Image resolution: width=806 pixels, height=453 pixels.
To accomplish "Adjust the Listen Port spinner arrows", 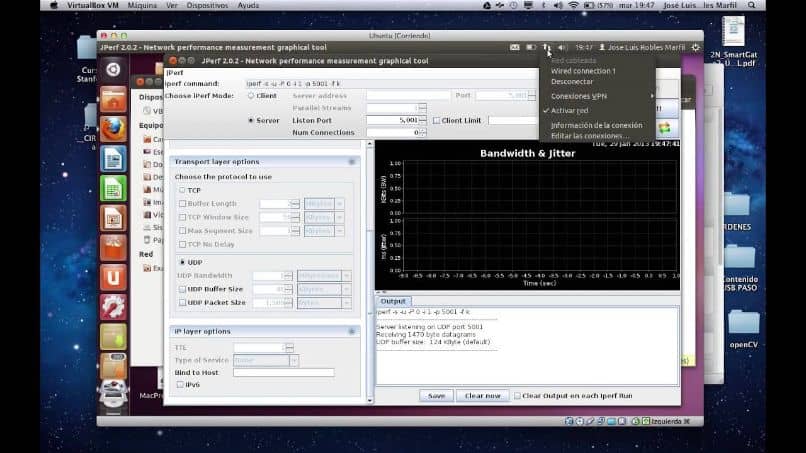I will [423, 120].
